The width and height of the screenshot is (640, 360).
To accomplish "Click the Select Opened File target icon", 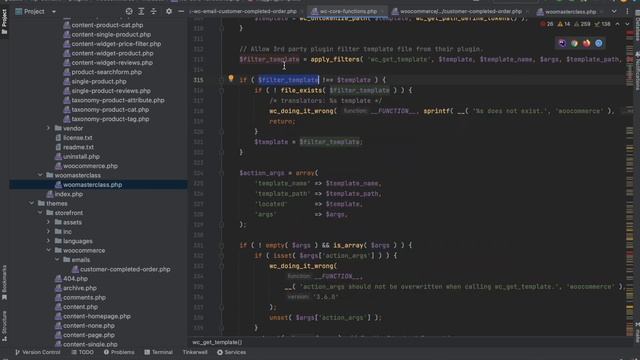I will [129, 11].
